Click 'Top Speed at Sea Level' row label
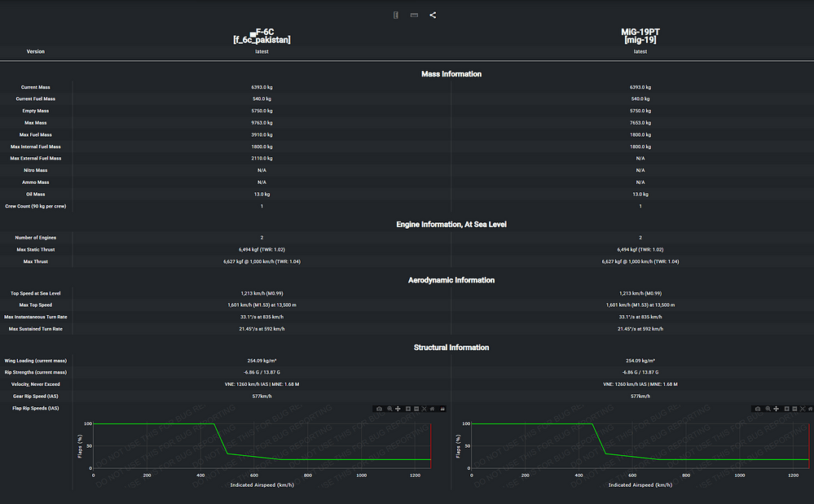Image resolution: width=814 pixels, height=504 pixels. (35, 293)
